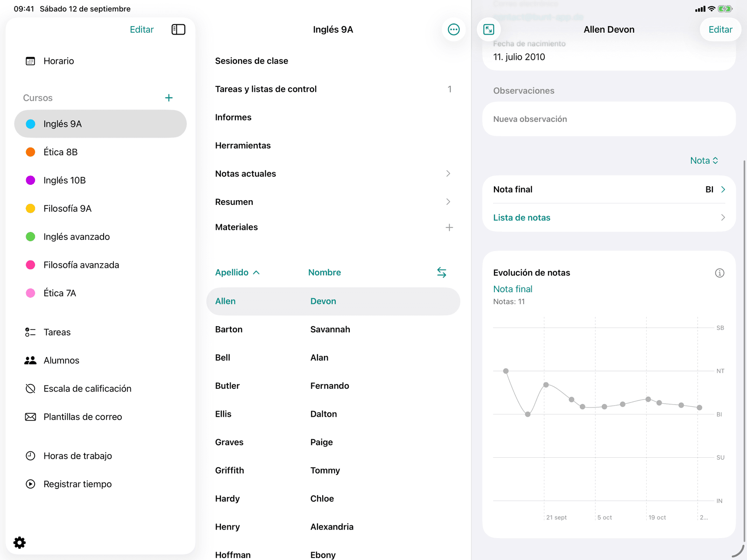Select student Griffith Tommy
The width and height of the screenshot is (747, 560).
[333, 470]
